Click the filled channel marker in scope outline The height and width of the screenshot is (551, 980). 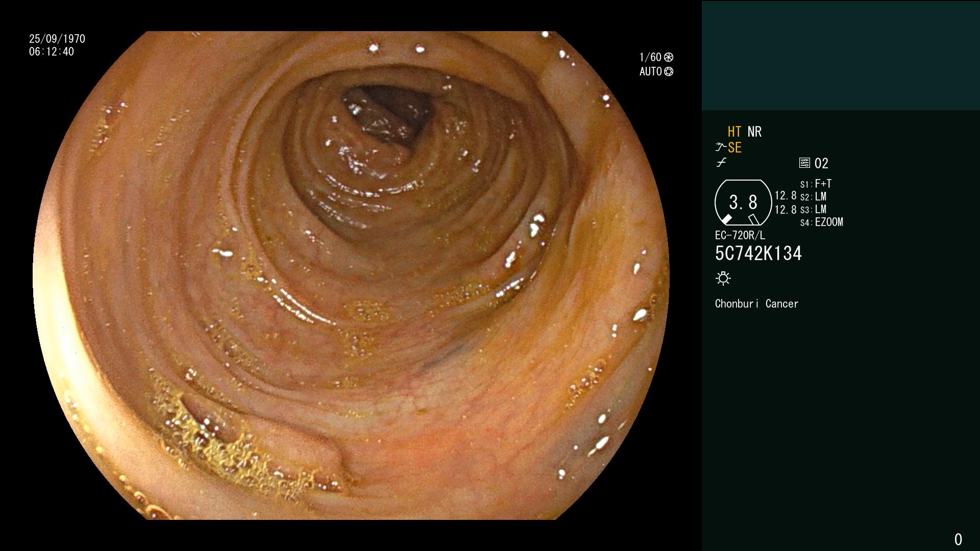point(726,219)
